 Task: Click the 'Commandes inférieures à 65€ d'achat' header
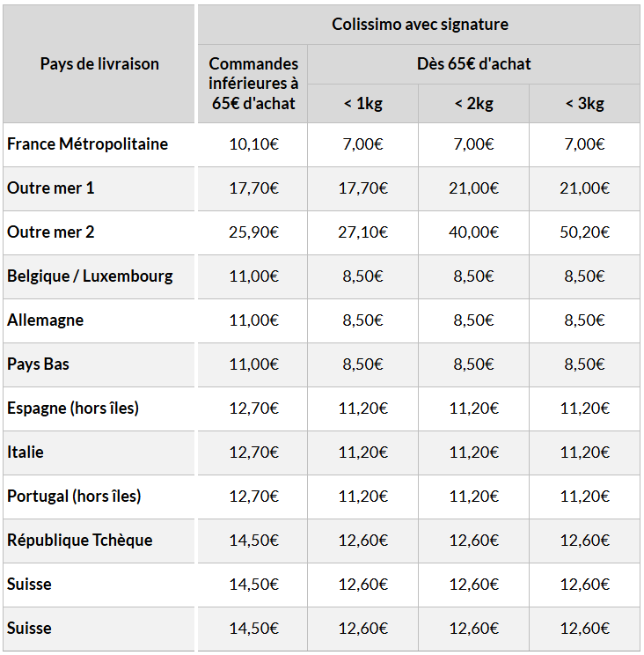click(253, 84)
